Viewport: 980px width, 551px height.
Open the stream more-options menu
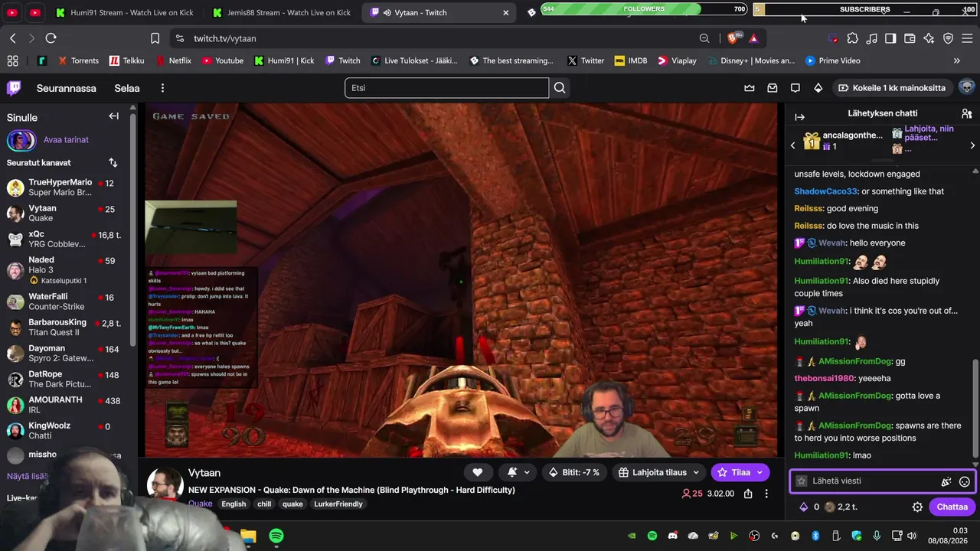[x=766, y=494]
